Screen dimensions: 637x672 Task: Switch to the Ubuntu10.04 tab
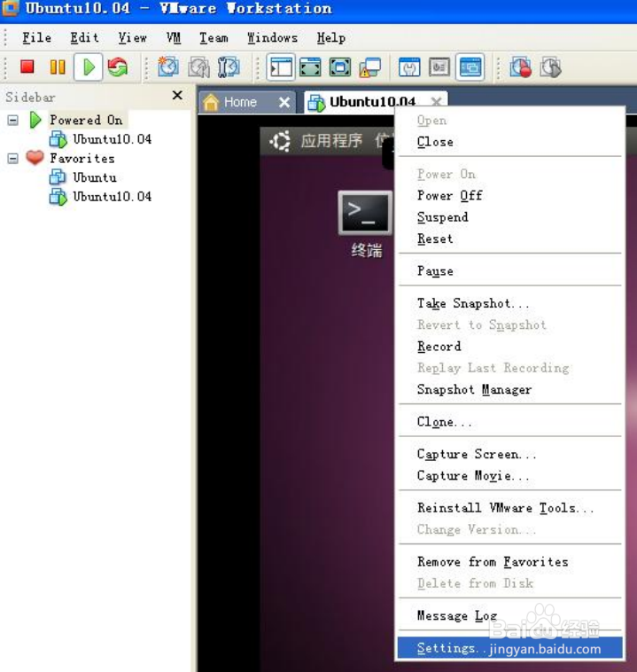point(372,102)
